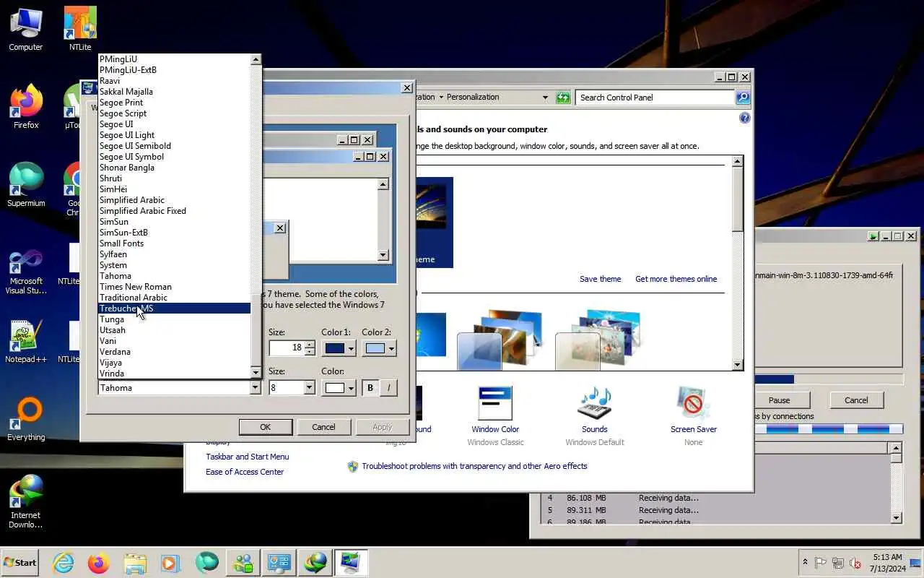Open the Computer desktop icon
Image resolution: width=924 pixels, height=578 pixels.
coord(26,29)
